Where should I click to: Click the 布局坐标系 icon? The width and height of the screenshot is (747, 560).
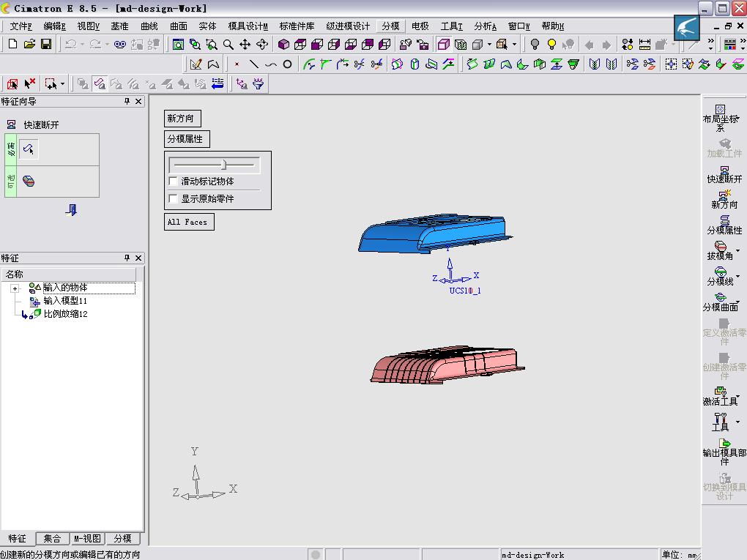tap(721, 110)
